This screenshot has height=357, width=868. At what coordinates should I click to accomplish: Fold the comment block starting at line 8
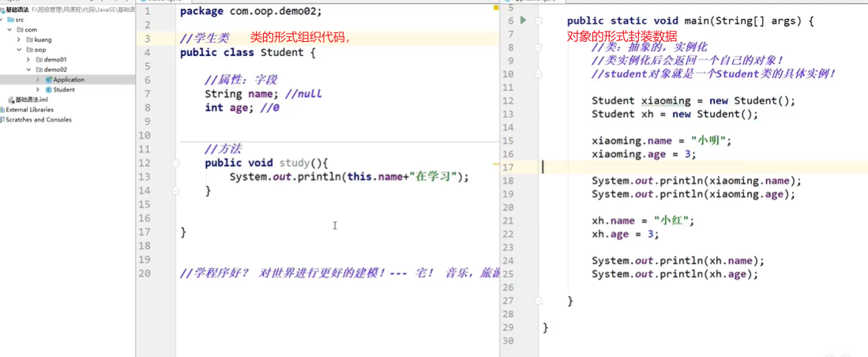pyautogui.click(x=537, y=47)
